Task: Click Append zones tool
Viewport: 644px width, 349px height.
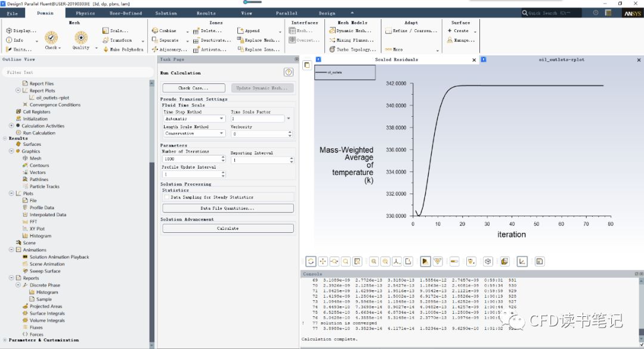Action: coord(249,31)
